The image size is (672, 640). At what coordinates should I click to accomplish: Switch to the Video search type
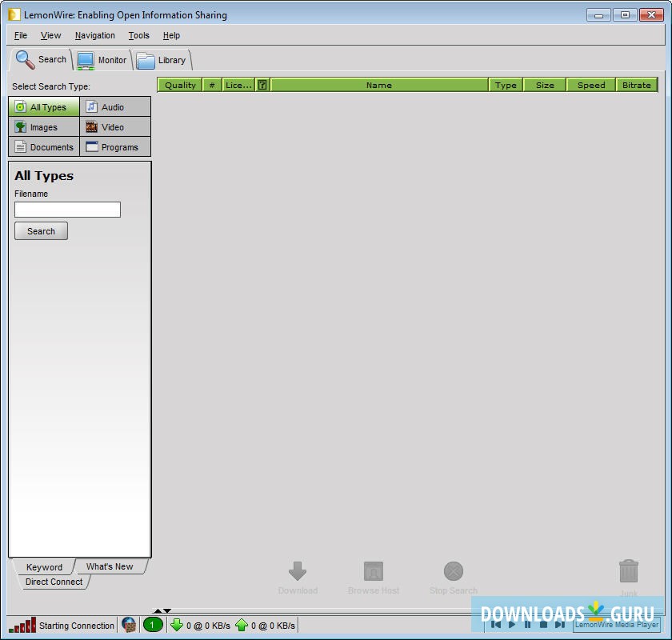point(114,126)
